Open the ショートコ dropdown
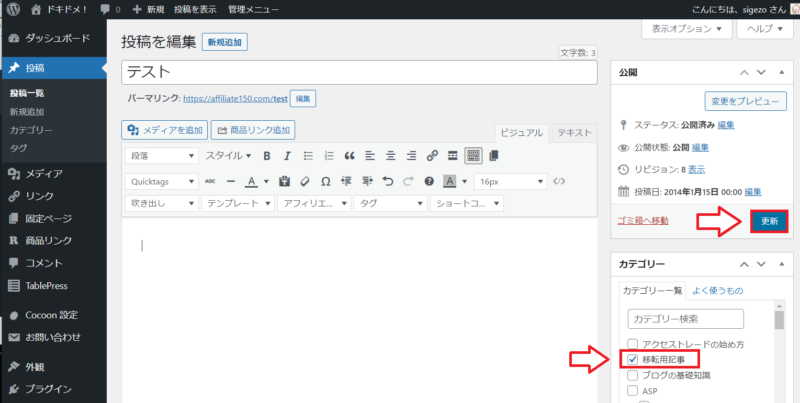The image size is (800, 403). 467,203
